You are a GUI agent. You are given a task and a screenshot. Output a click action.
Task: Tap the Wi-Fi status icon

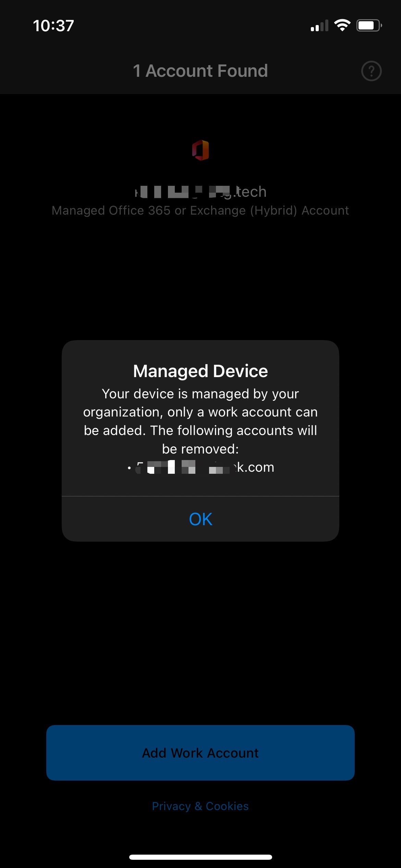342,25
